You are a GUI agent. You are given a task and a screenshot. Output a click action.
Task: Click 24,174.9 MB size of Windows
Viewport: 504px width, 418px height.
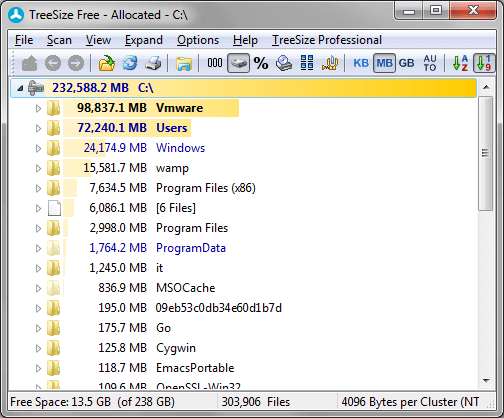[115, 148]
